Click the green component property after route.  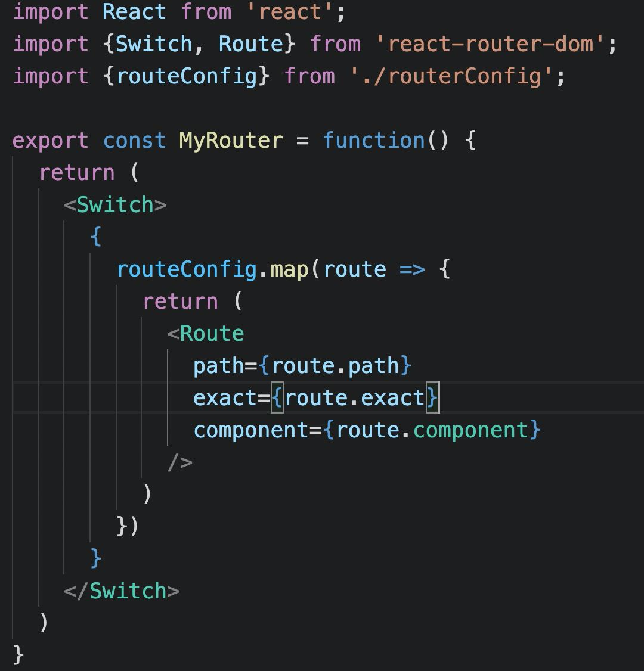point(470,431)
